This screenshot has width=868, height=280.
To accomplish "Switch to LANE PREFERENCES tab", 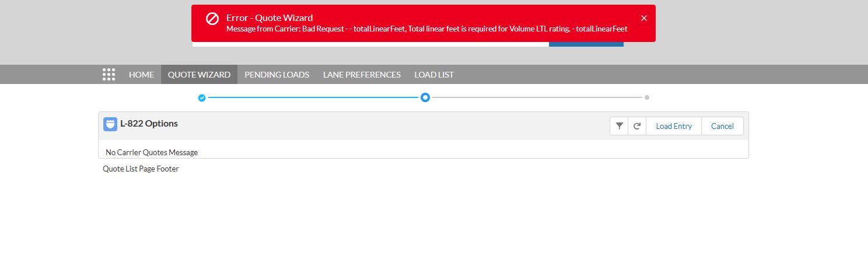I will tap(362, 75).
